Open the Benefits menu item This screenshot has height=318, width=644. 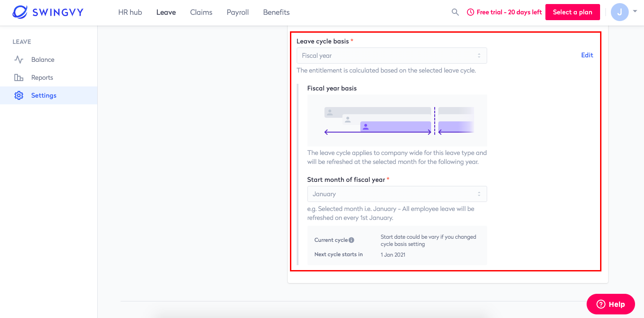point(277,12)
